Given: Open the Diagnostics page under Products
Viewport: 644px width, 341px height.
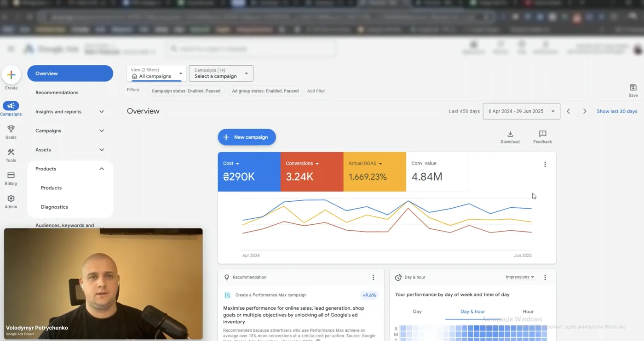Looking at the screenshot, I should (x=54, y=207).
